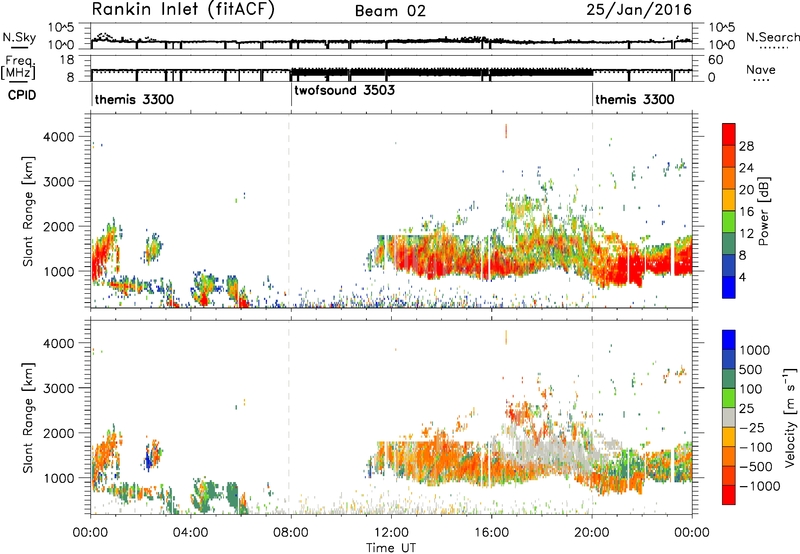Pick the blue top segment of Velocity colorbar
The width and height of the screenshot is (800, 554).
tap(729, 339)
